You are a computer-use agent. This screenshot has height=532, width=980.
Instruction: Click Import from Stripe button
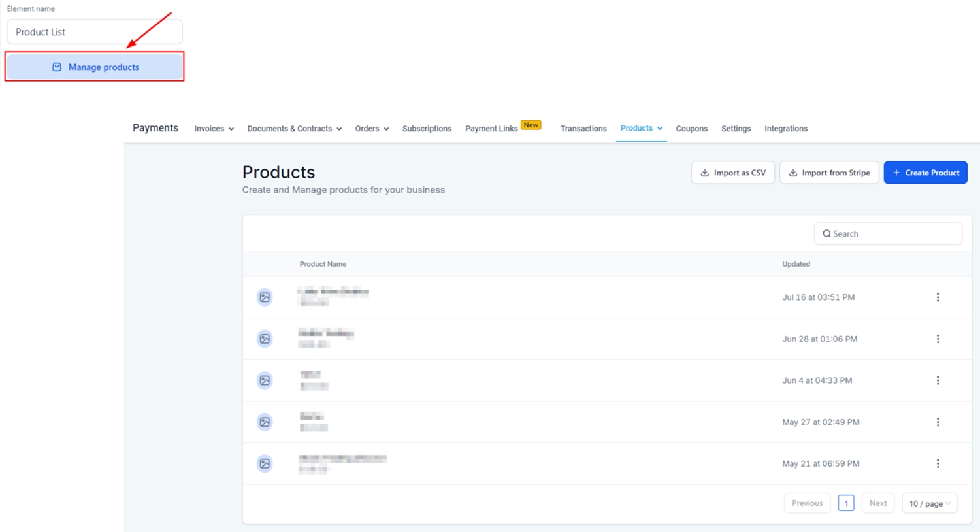[828, 173]
